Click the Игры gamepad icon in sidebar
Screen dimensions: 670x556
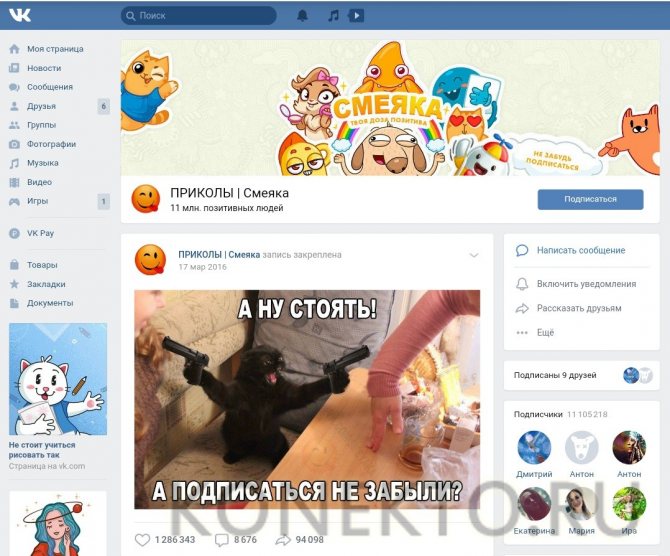(x=14, y=201)
